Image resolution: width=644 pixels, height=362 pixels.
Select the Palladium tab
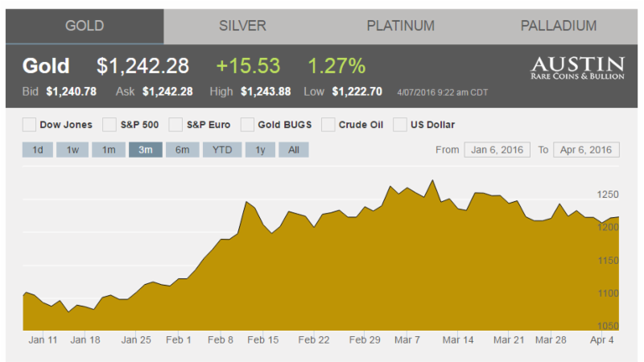tap(558, 26)
